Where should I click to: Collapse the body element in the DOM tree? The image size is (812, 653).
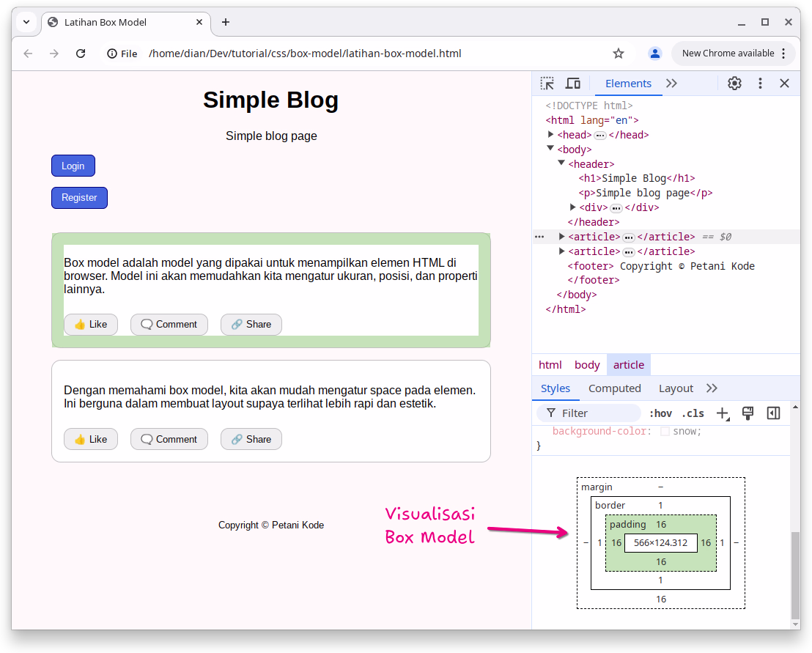pos(550,148)
